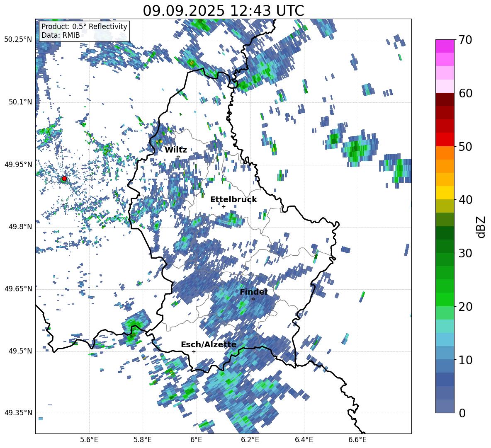Click the 49.65°N latitude label
The height and width of the screenshot is (448, 491).
(x=18, y=288)
